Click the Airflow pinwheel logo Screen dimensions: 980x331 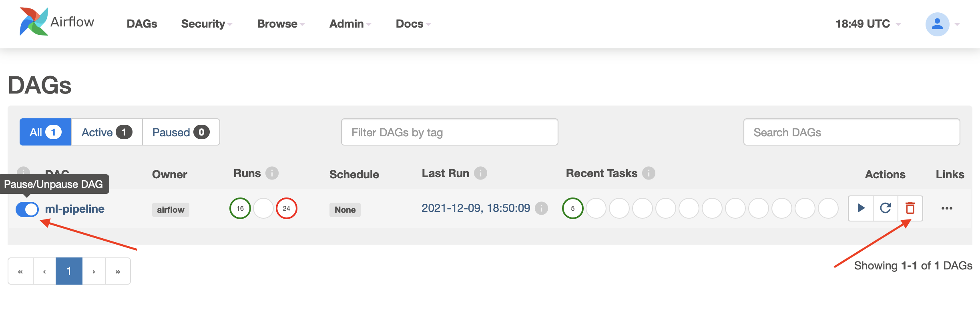click(34, 22)
